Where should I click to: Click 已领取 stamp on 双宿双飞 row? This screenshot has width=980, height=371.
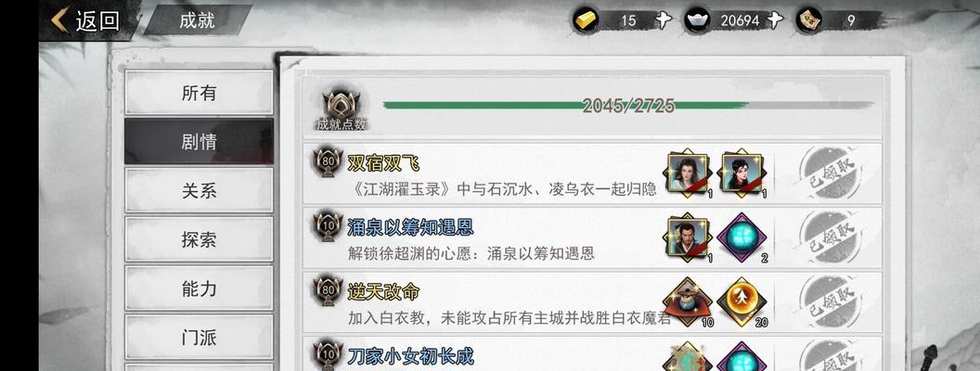pos(830,173)
